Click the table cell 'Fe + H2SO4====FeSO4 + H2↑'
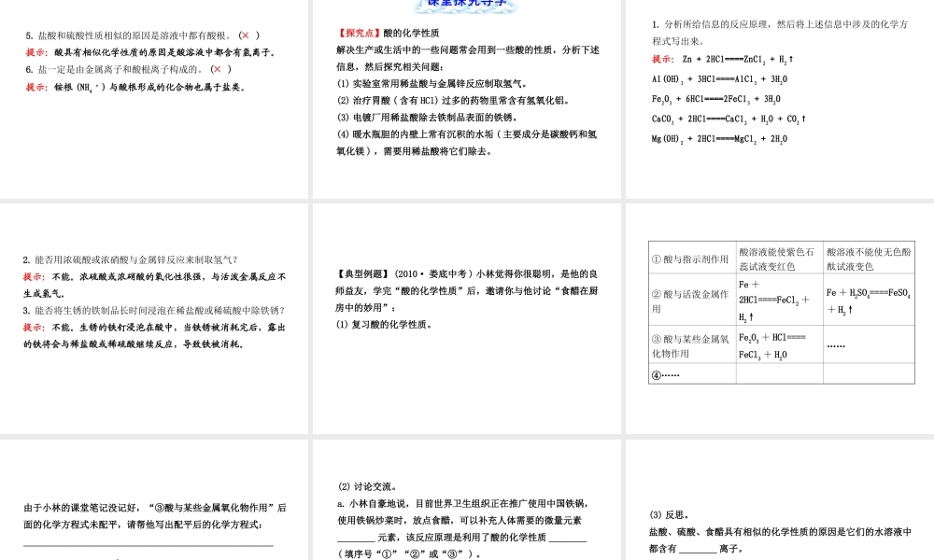This screenshot has width=934, height=560. coord(869,301)
